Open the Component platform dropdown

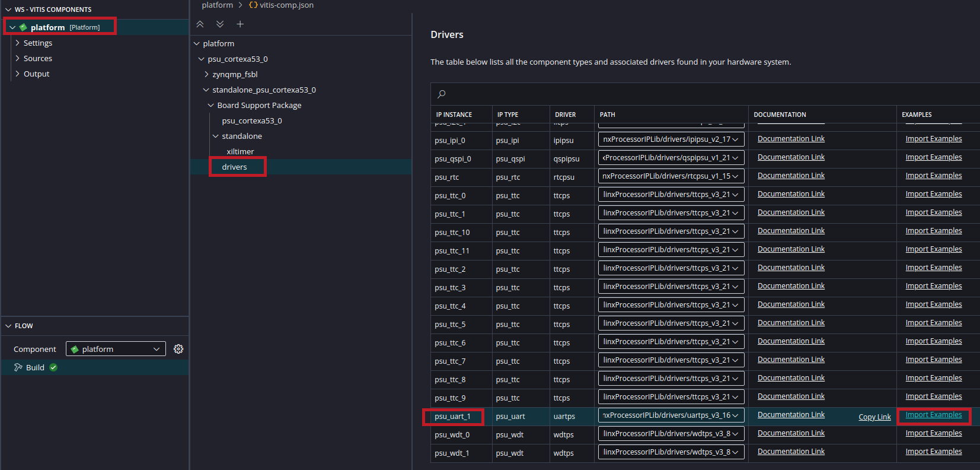point(116,349)
